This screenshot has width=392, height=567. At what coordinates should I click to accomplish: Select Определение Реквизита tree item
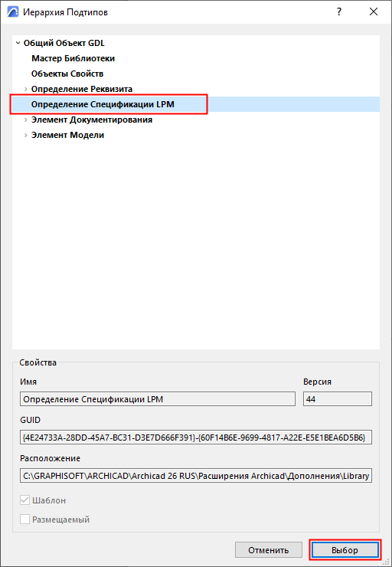point(82,89)
